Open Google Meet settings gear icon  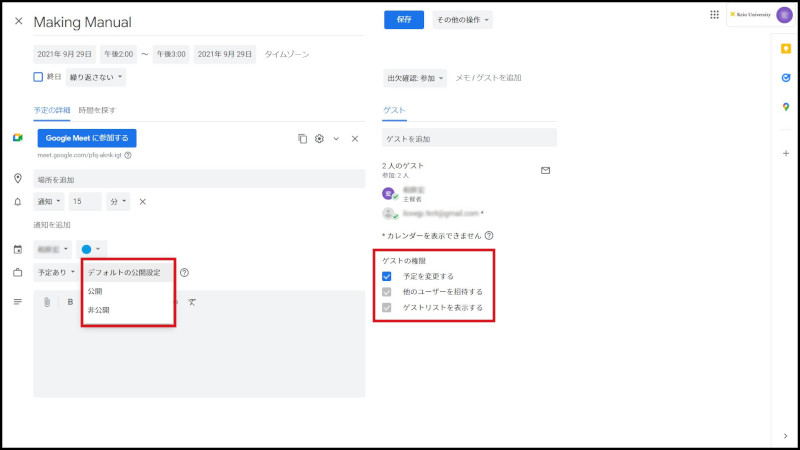[x=319, y=139]
